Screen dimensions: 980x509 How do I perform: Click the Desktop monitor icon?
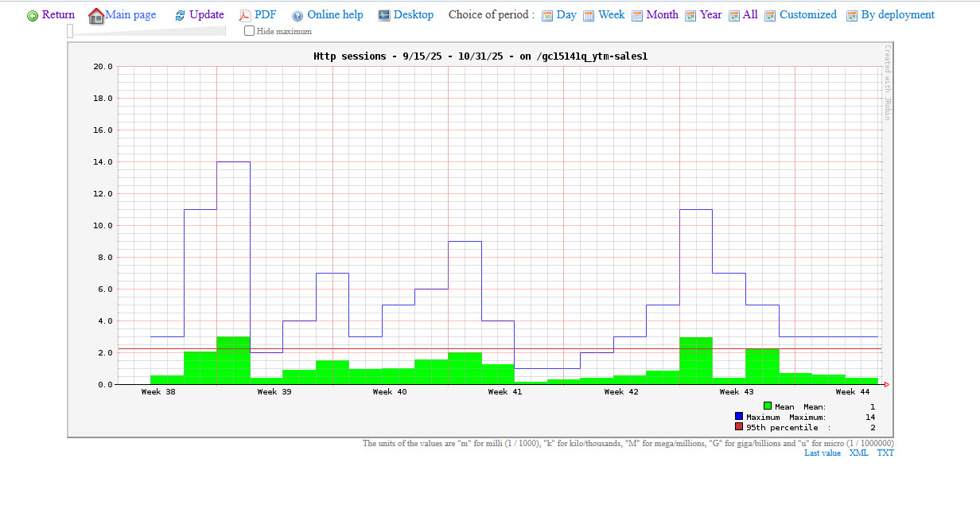click(x=384, y=15)
